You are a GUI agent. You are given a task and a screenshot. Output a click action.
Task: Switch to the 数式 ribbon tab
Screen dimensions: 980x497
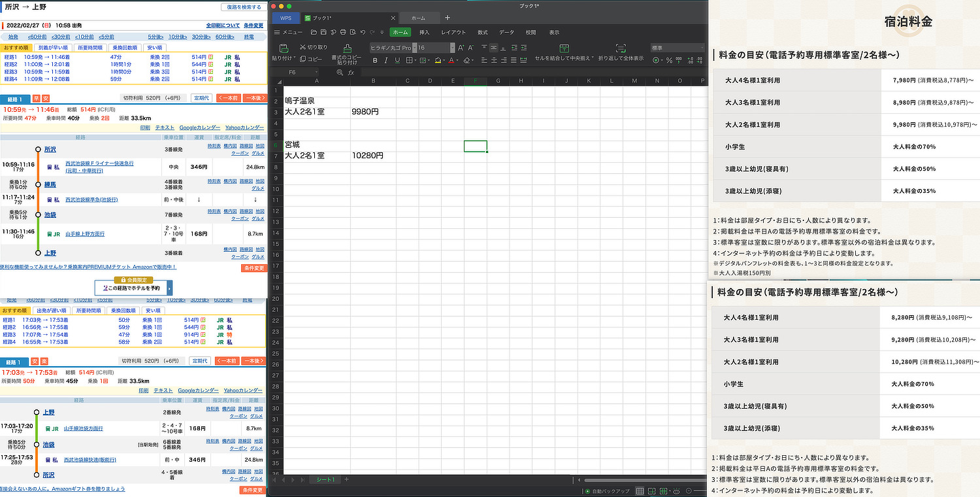(482, 32)
